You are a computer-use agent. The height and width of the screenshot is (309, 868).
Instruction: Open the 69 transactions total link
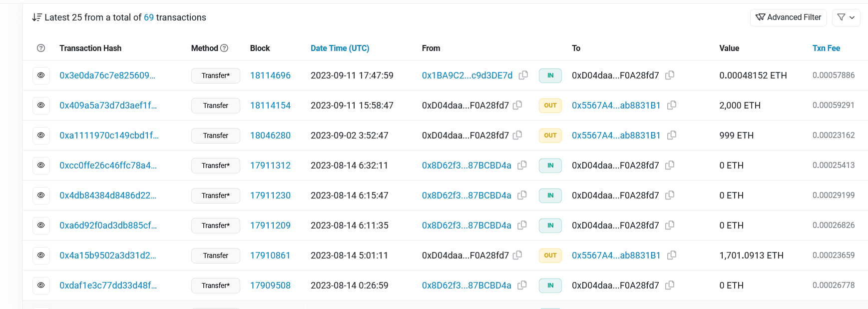point(148,17)
